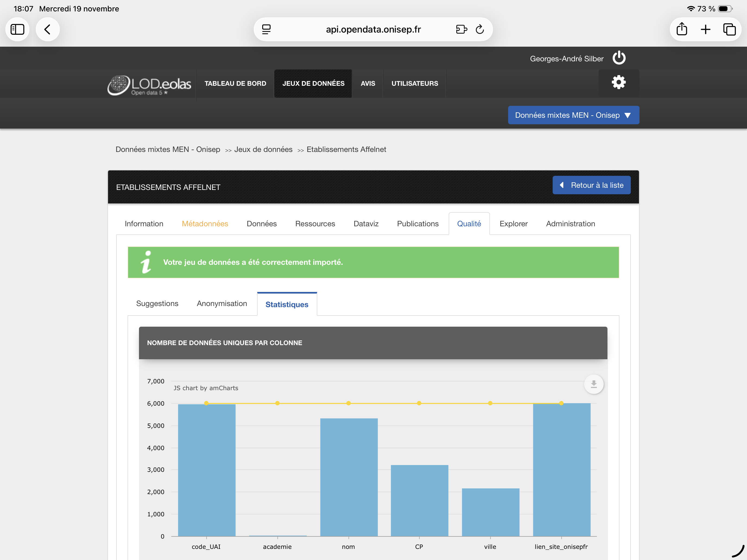Tap the address bar URL field
The image size is (747, 560).
click(x=373, y=29)
